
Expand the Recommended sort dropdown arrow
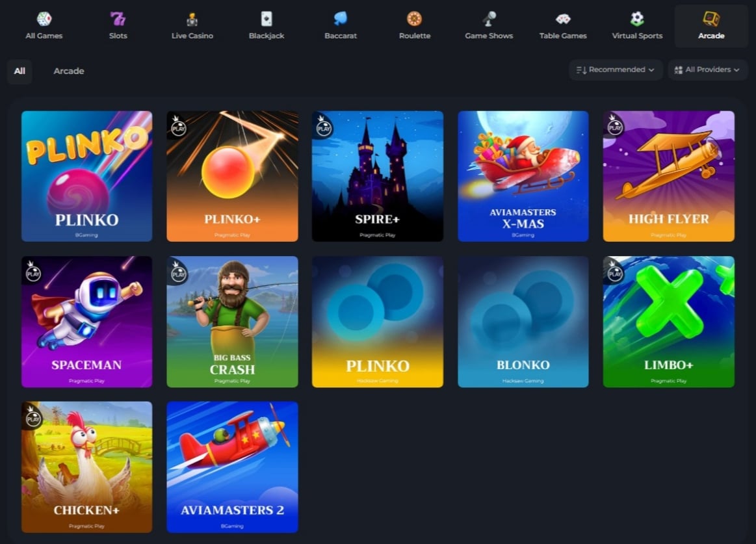pos(651,70)
